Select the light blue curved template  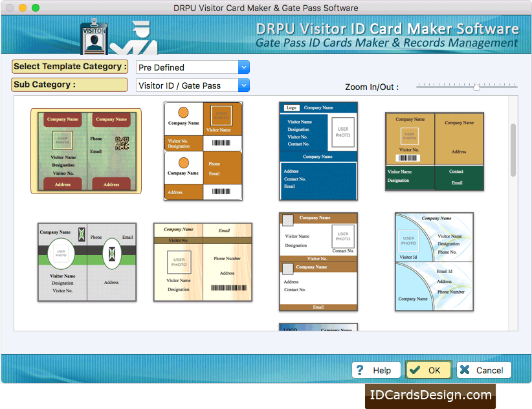(434, 262)
